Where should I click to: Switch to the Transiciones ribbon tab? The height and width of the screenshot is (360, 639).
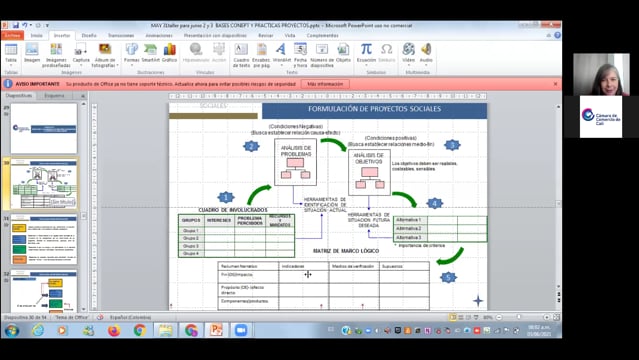121,35
